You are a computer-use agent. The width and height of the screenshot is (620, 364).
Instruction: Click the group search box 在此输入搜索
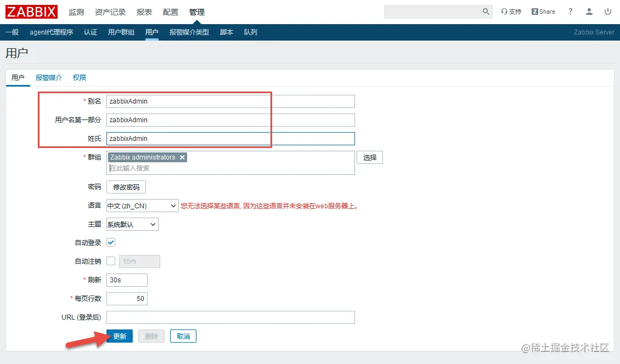tap(230, 168)
